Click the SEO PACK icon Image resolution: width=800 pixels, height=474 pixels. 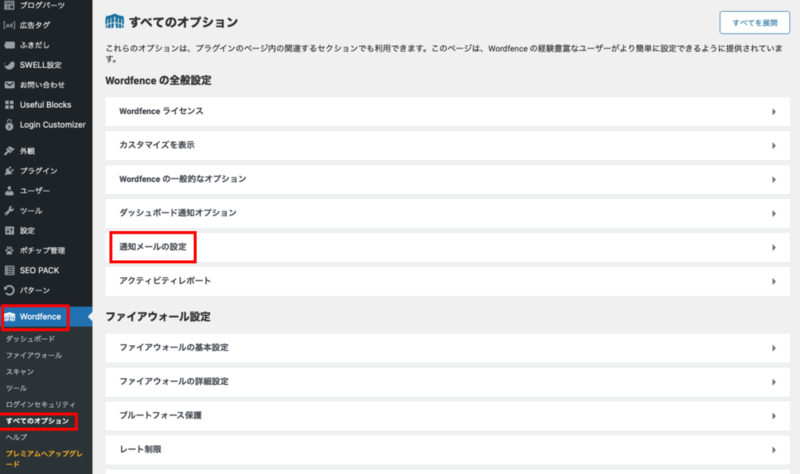pyautogui.click(x=9, y=270)
